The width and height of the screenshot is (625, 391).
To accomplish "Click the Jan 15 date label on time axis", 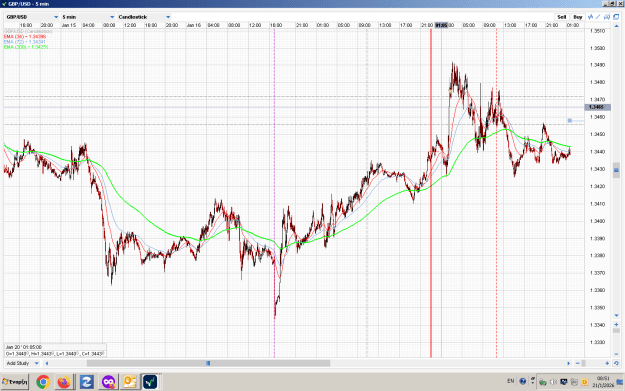I will (69, 25).
